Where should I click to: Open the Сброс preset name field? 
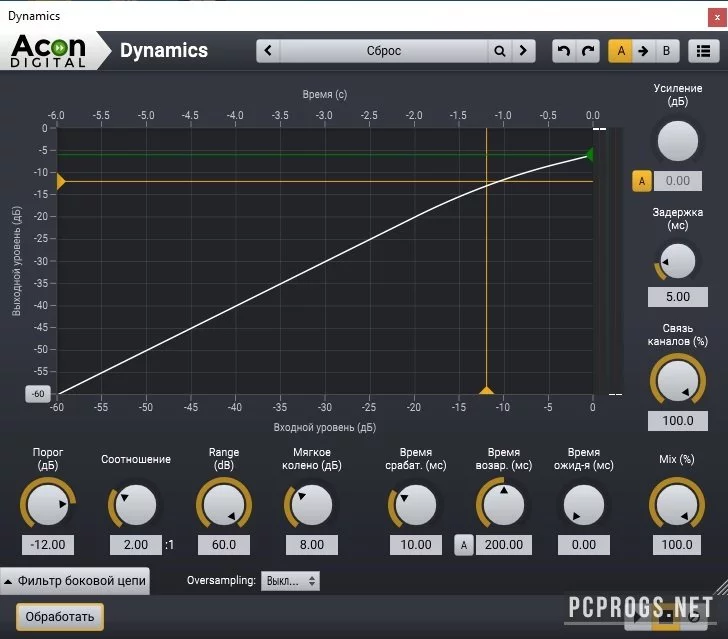coord(384,51)
